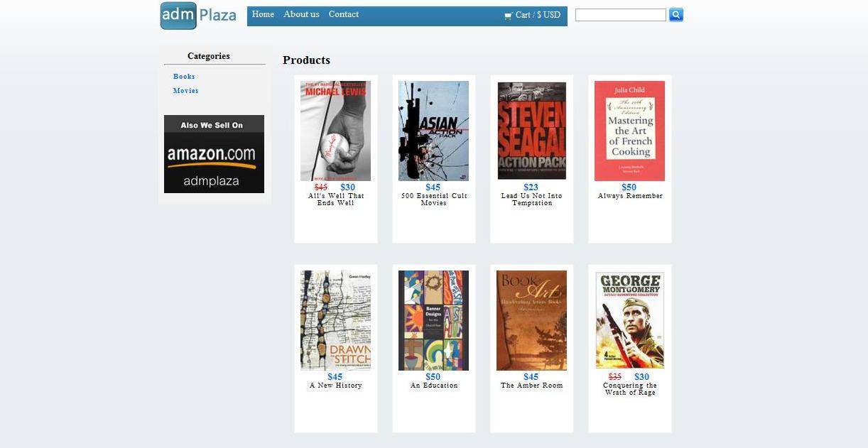Open the shopping cart icon
This screenshot has width=868, height=448.
point(508,16)
